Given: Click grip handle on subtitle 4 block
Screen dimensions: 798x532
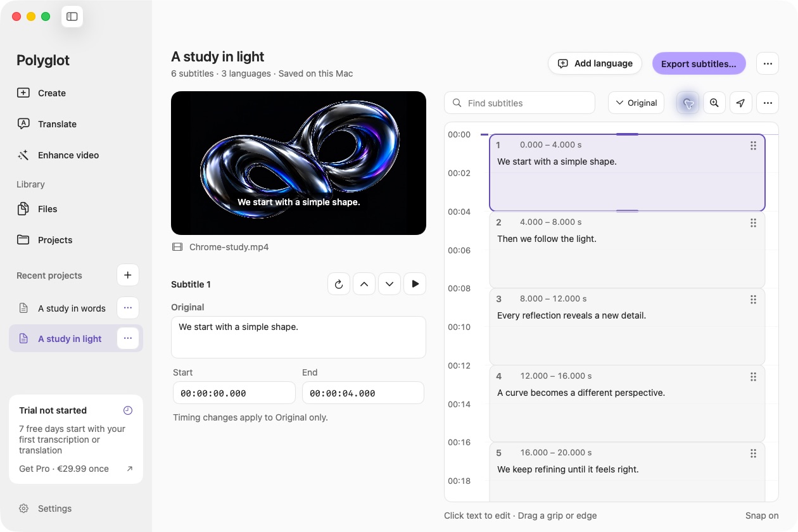Looking at the screenshot, I should click(753, 377).
